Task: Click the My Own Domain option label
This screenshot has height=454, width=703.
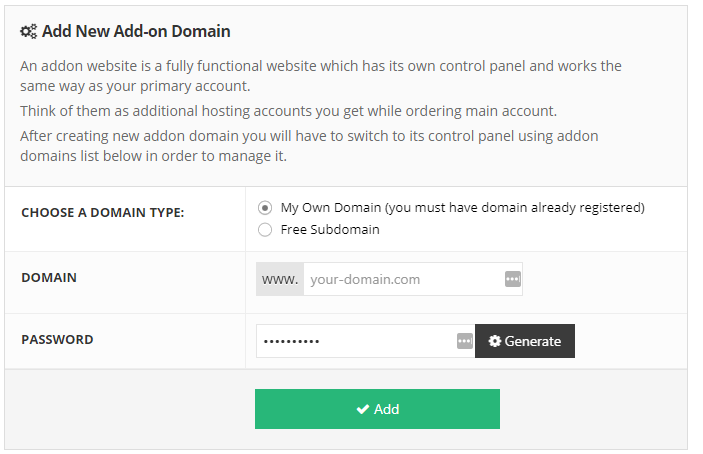Action: coord(463,208)
